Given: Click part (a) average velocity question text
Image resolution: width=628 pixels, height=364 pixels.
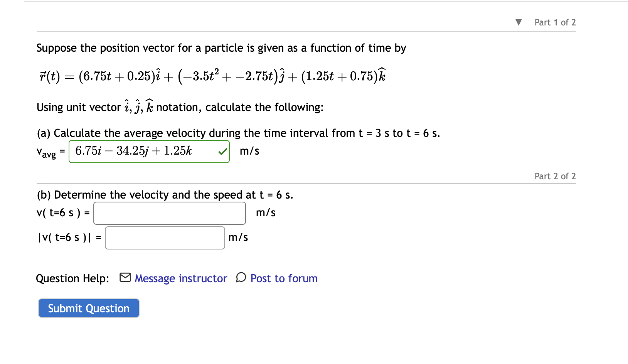Looking at the screenshot, I should 238,133.
